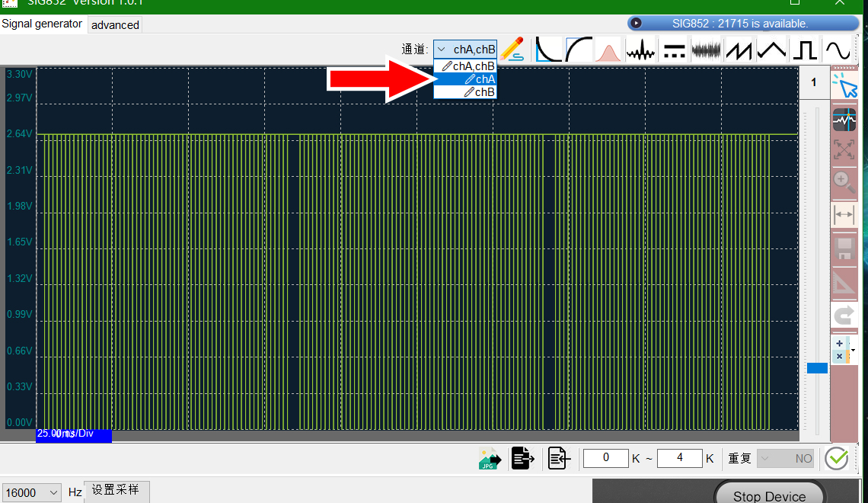Choose chA,chB option in channel list
The image size is (868, 503).
pyautogui.click(x=465, y=66)
